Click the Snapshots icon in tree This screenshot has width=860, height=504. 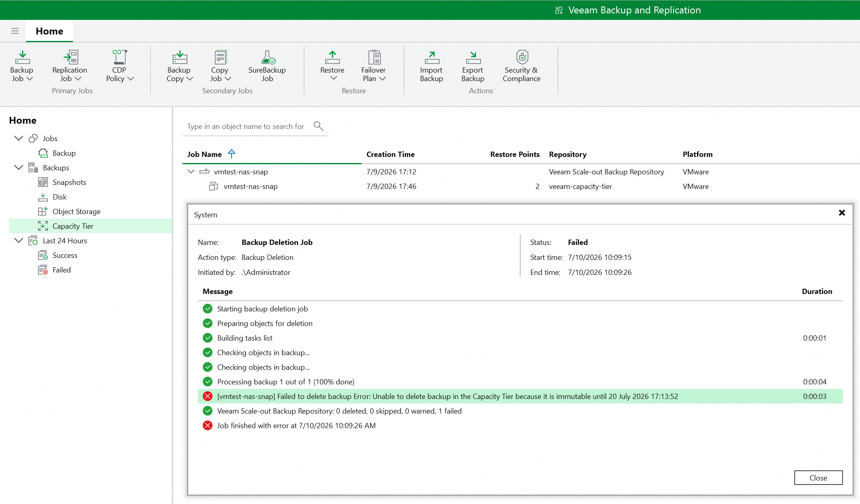coord(43,182)
